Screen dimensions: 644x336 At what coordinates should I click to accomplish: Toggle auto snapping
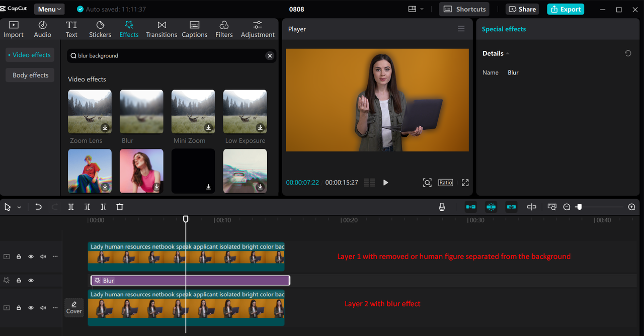[x=491, y=207]
